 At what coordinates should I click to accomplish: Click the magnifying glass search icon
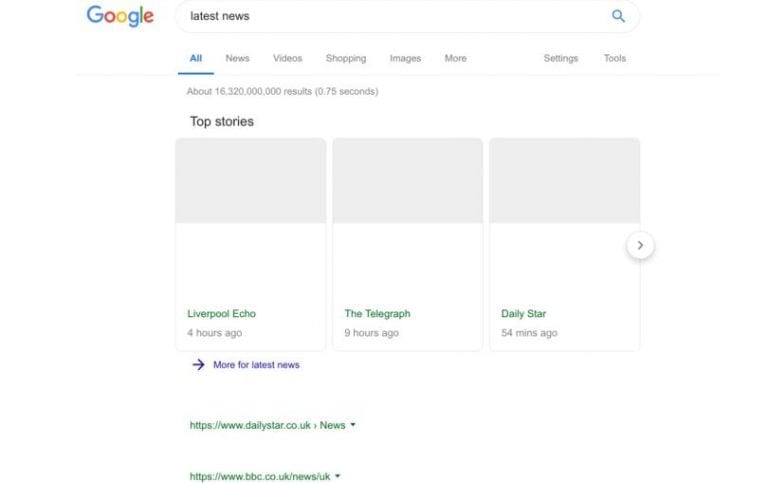point(618,16)
